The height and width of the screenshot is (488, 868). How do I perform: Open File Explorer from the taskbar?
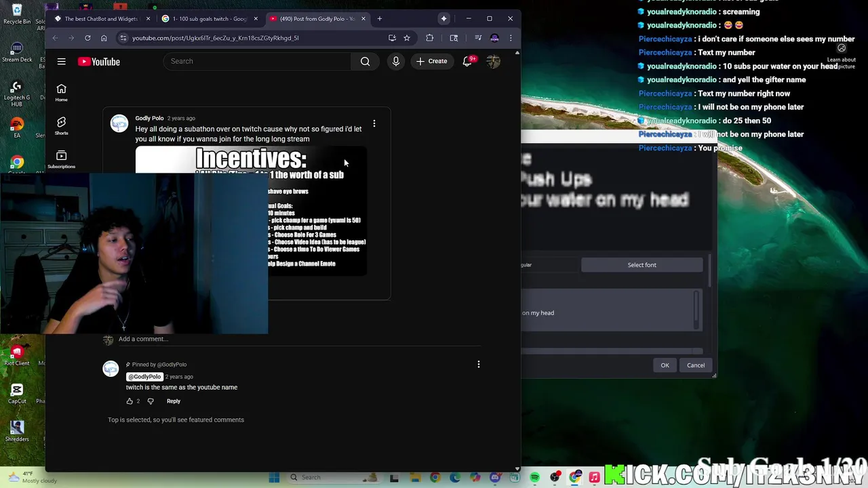414,477
